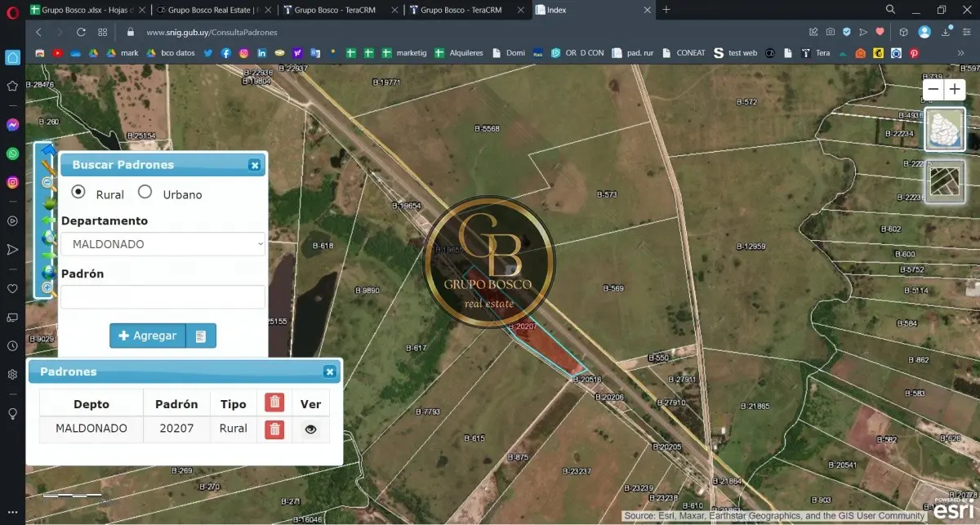
Task: Choose the zoom-out magnifier map tool
Action: (x=47, y=184)
